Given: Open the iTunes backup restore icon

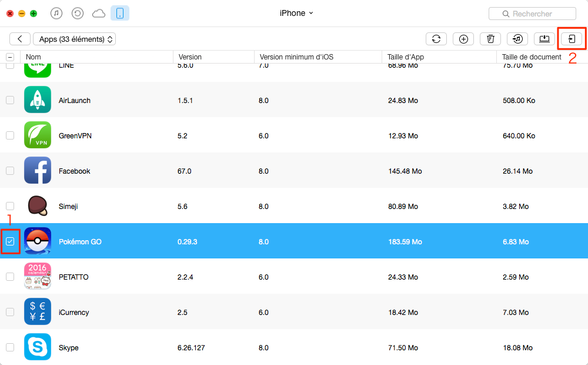Looking at the screenshot, I should coord(77,14).
